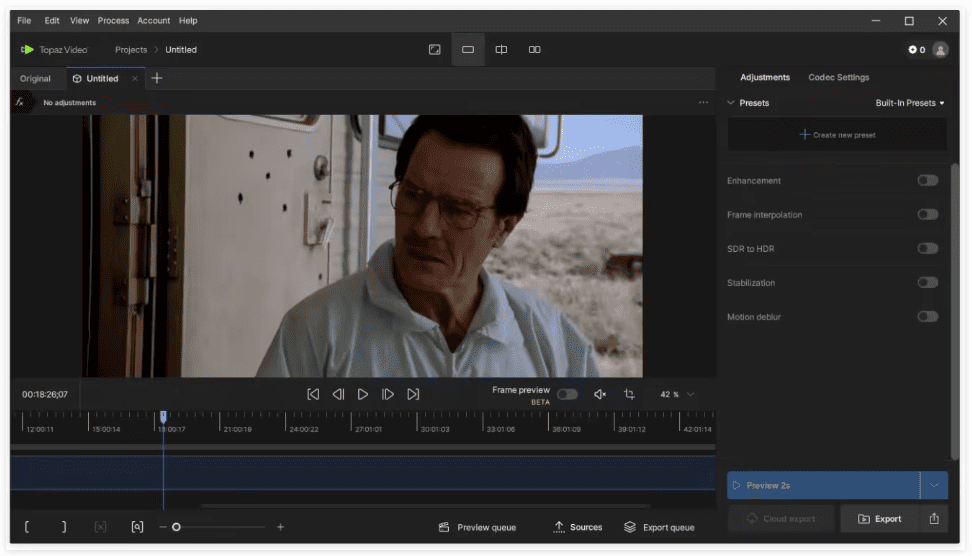Screen dimensions: 972x556
Task: Zoom out timeline with minus icon
Action: click(x=162, y=527)
